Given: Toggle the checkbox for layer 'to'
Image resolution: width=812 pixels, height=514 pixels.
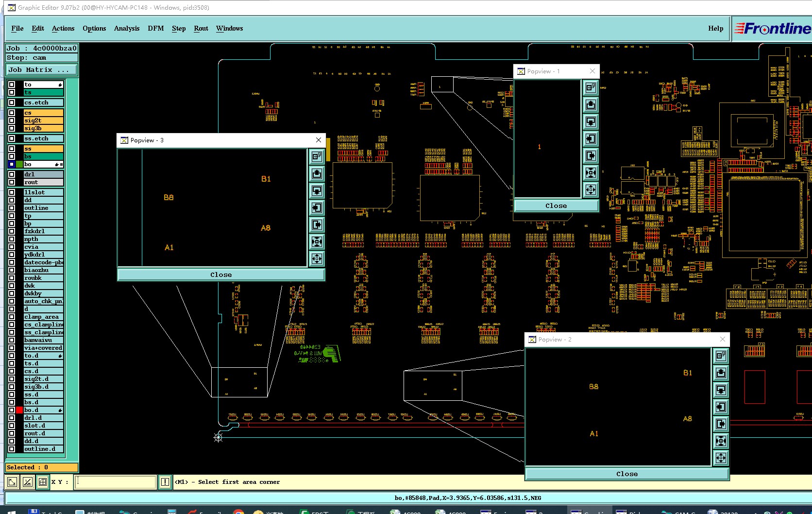Looking at the screenshot, I should click(x=12, y=85).
